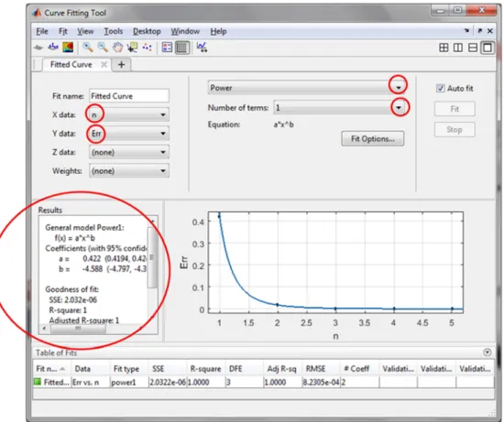This screenshot has width=504, height=422.
Task: Click the Fit type column header
Action: tap(128, 369)
